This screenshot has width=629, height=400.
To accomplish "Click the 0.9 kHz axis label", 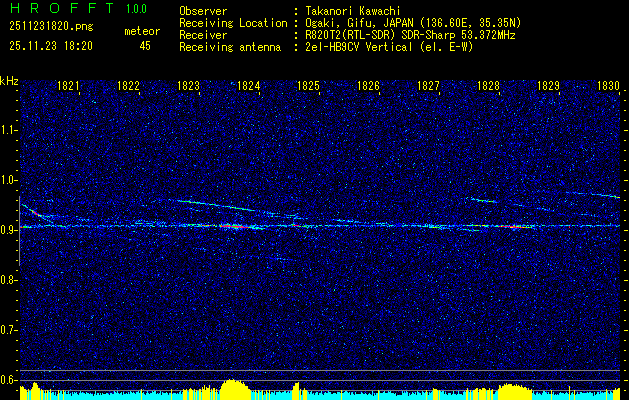I will (x=9, y=230).
